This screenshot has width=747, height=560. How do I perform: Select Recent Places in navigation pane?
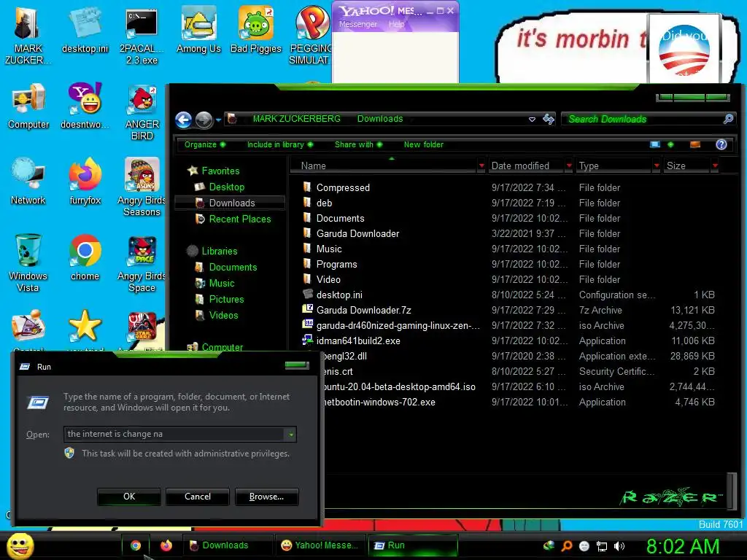233,219
